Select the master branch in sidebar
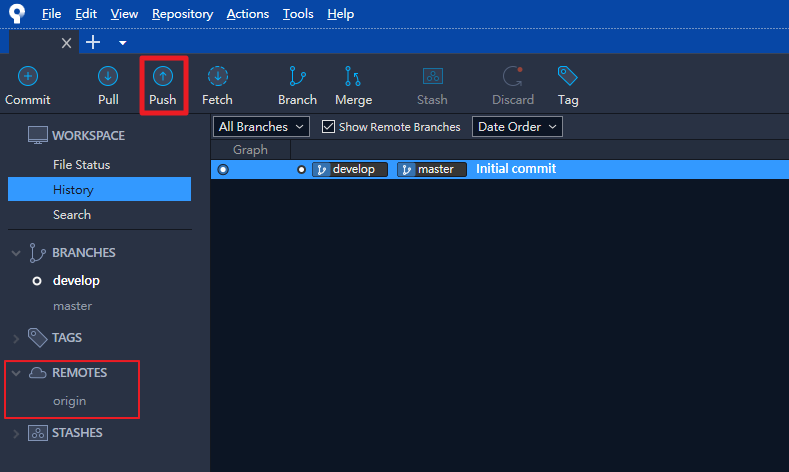The image size is (789, 472). point(72,306)
